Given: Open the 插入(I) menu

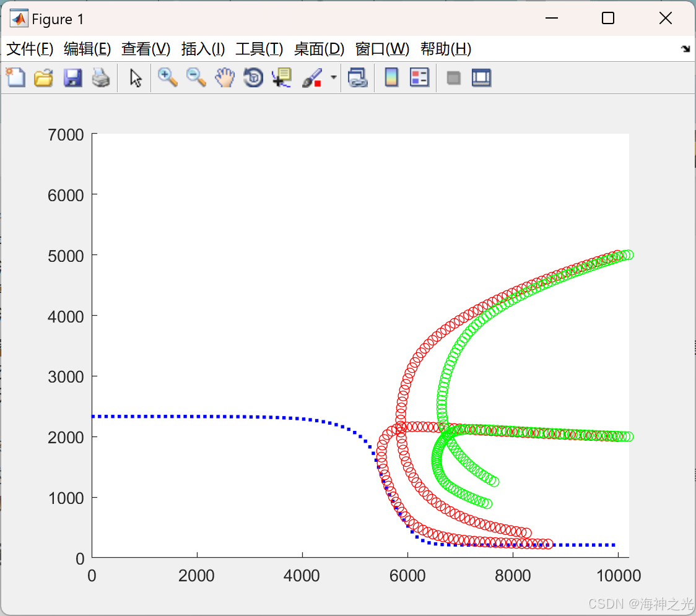Looking at the screenshot, I should coord(203,49).
